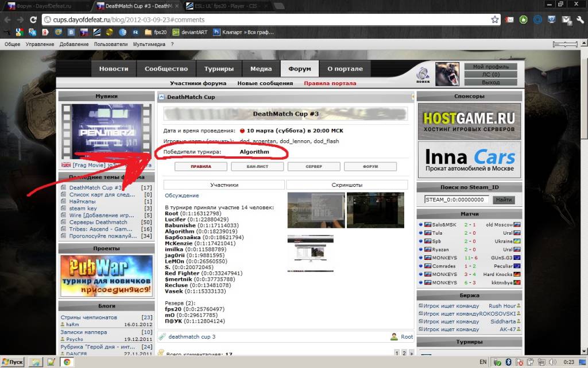588x368 pixels.
Task: Open the Google bookmark icon in the bookmarks bar
Action: pos(20,32)
